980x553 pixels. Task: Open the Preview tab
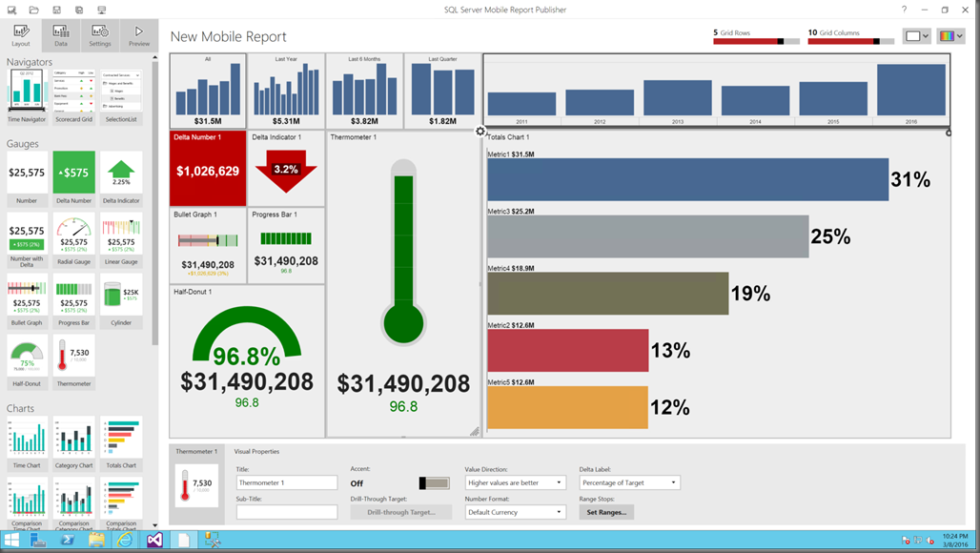139,35
